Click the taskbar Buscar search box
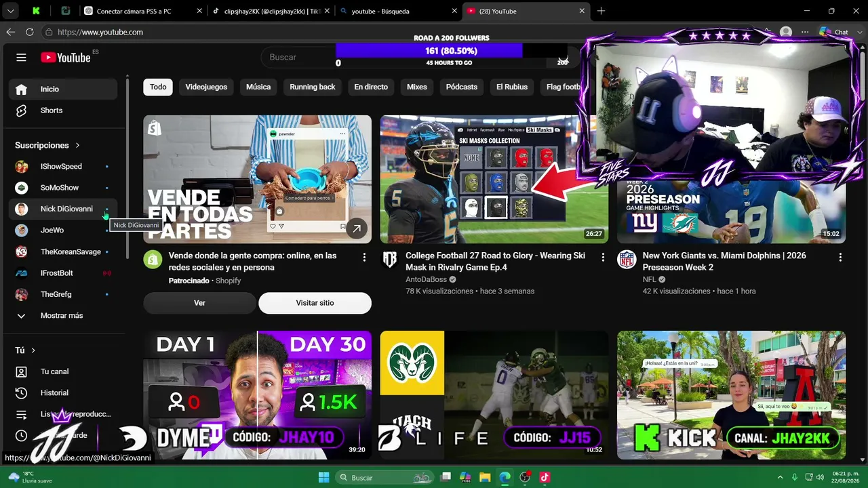Viewport: 868px width, 488px height. point(385,477)
